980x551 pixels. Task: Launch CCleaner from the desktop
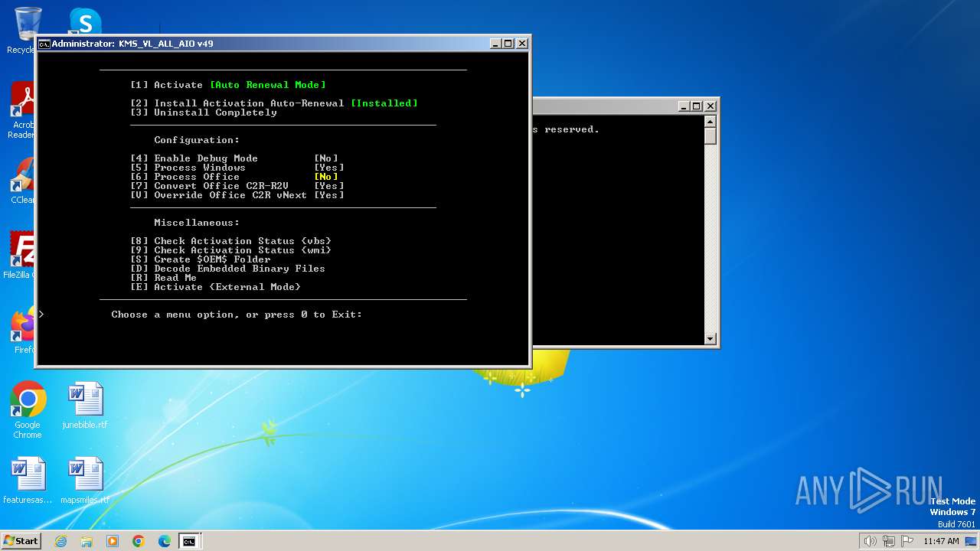point(24,181)
